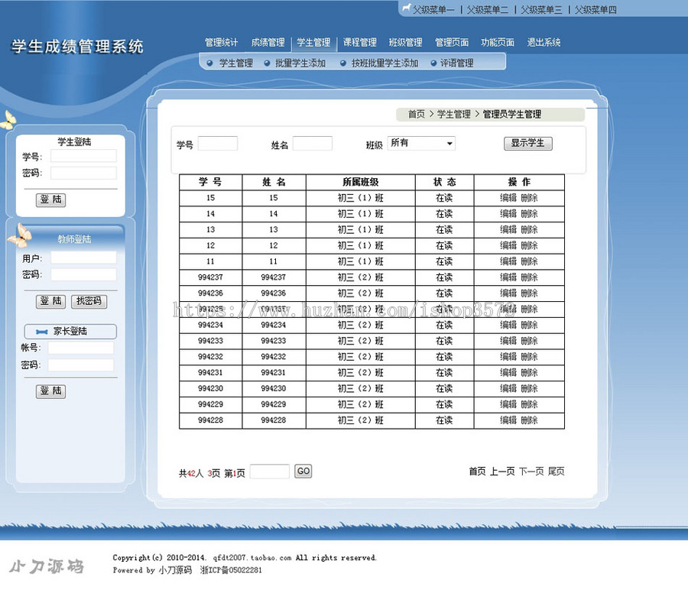Open the 课程管理 menu
688x616 pixels.
pos(360,43)
